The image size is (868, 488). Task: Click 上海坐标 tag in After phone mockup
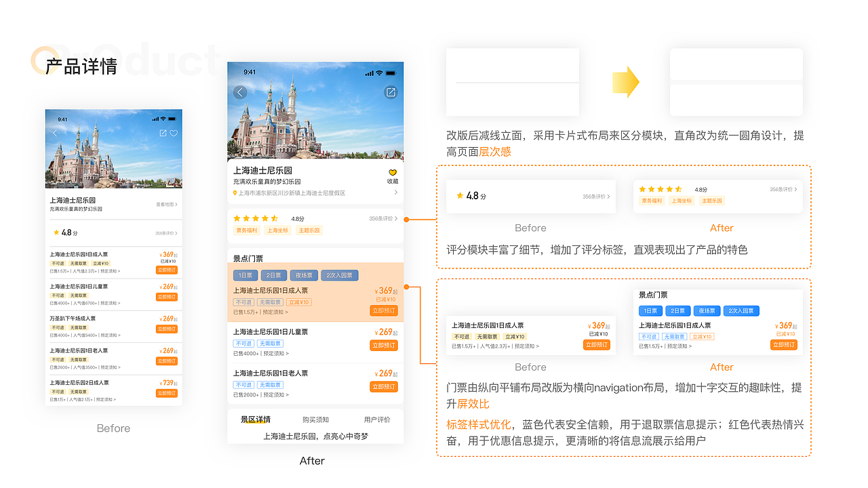coord(277,230)
